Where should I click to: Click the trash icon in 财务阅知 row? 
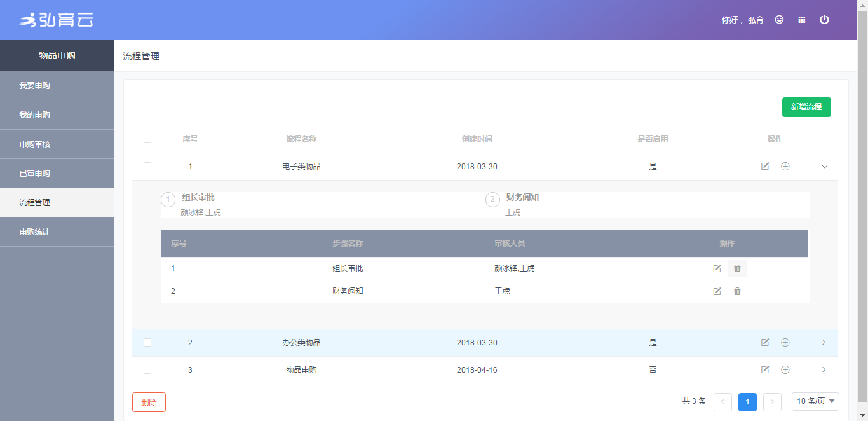tap(737, 291)
